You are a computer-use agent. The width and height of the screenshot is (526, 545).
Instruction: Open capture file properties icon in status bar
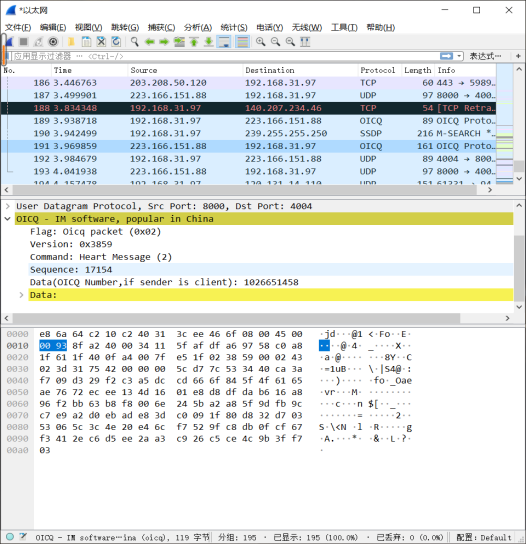coord(23,537)
